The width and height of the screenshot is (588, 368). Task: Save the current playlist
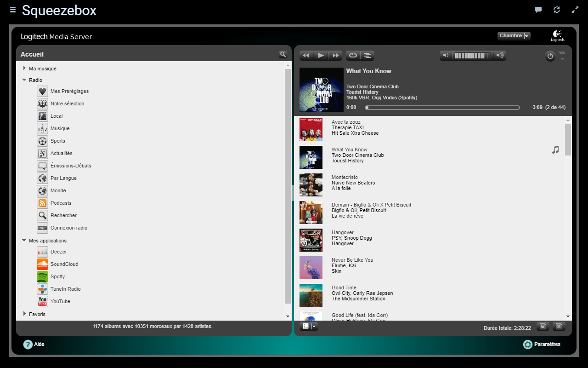[543, 326]
